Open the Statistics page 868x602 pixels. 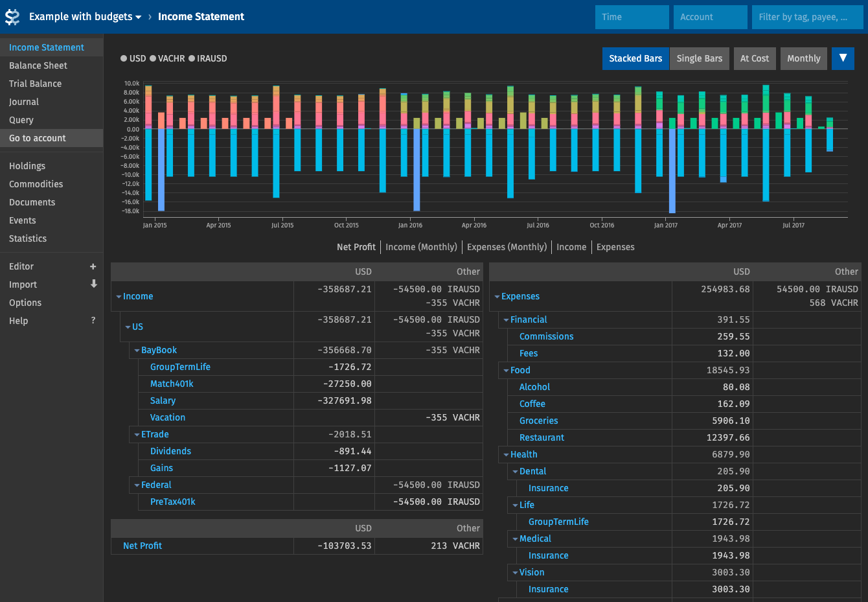click(51, 238)
